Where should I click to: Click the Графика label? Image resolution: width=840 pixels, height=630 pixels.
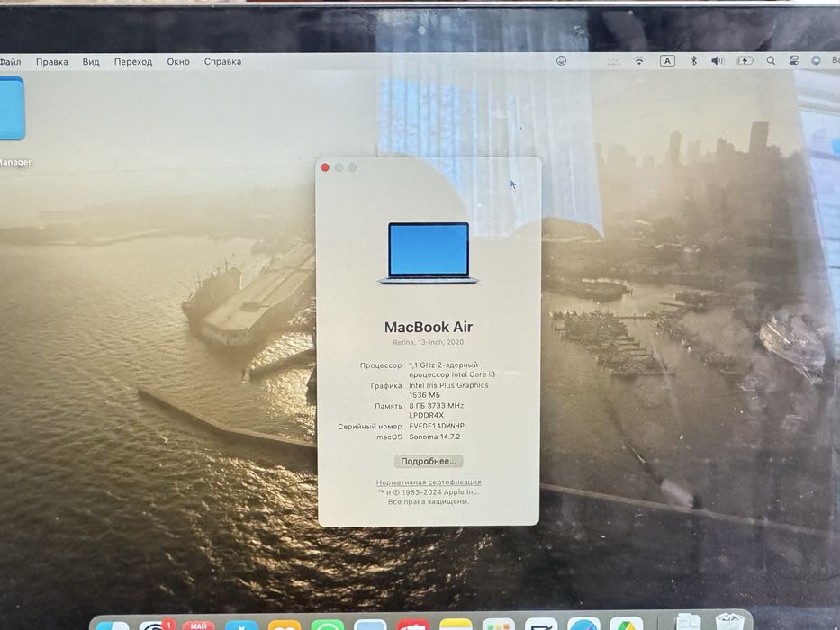pyautogui.click(x=386, y=386)
